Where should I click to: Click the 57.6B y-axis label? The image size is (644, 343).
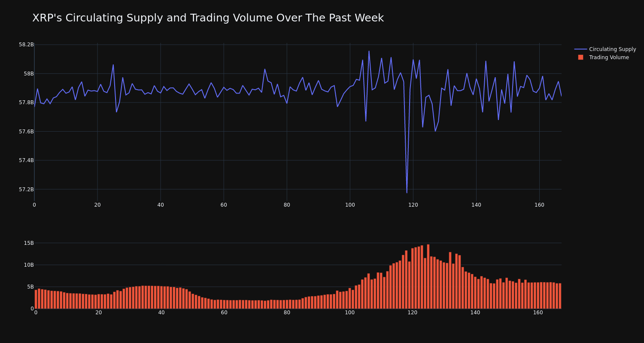click(x=26, y=132)
